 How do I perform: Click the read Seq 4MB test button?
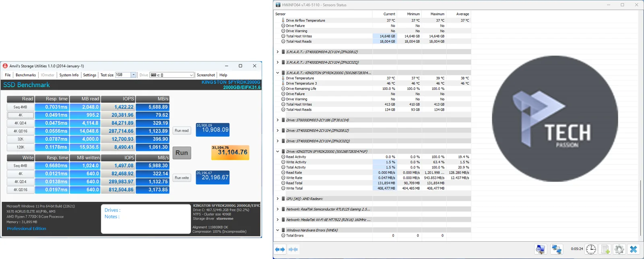click(x=21, y=107)
